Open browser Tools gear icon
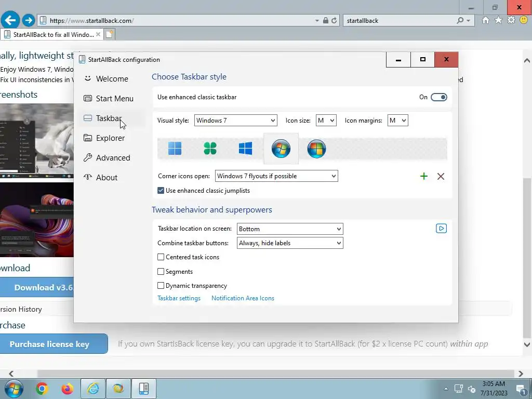This screenshot has width=532, height=399. [x=511, y=20]
